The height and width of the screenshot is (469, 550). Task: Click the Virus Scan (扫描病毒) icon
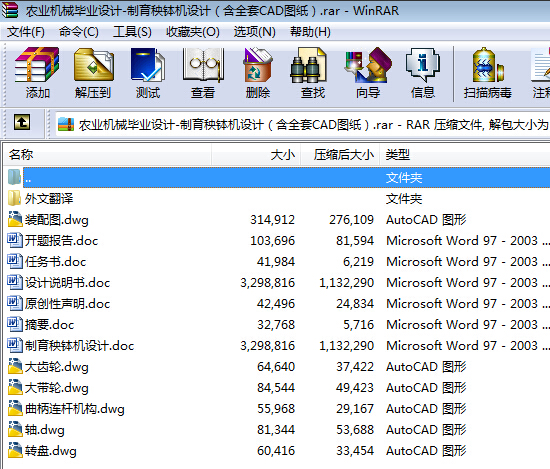[x=488, y=66]
